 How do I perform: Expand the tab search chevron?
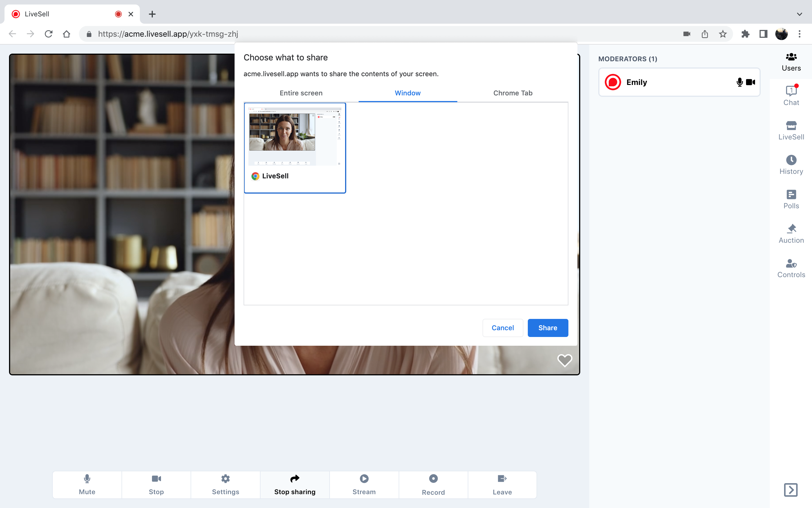click(800, 14)
